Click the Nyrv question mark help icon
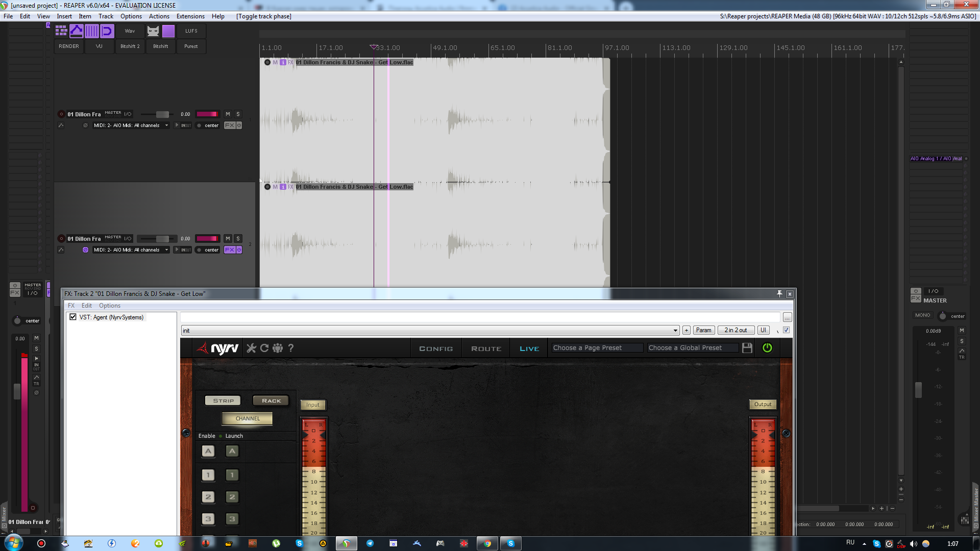The image size is (980, 551). coord(291,348)
